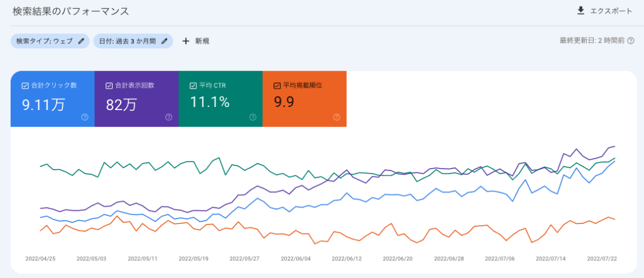Edit the 日付: 過去 3 か月間 pencil icon
The height and width of the screenshot is (278, 644).
click(x=164, y=41)
